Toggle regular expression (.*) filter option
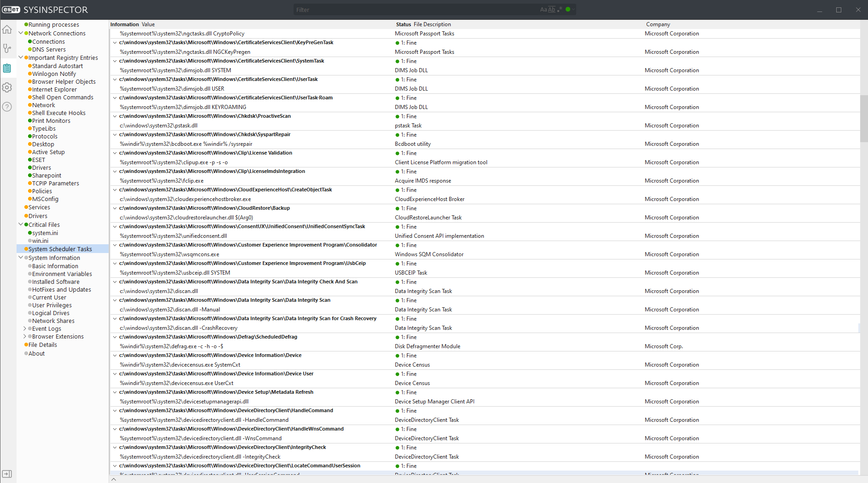The image size is (868, 483). 560,9
